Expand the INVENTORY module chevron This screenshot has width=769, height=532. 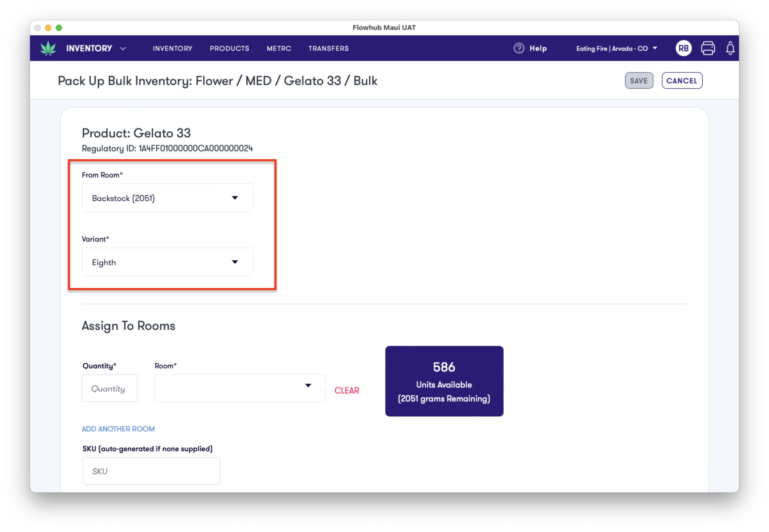(123, 49)
